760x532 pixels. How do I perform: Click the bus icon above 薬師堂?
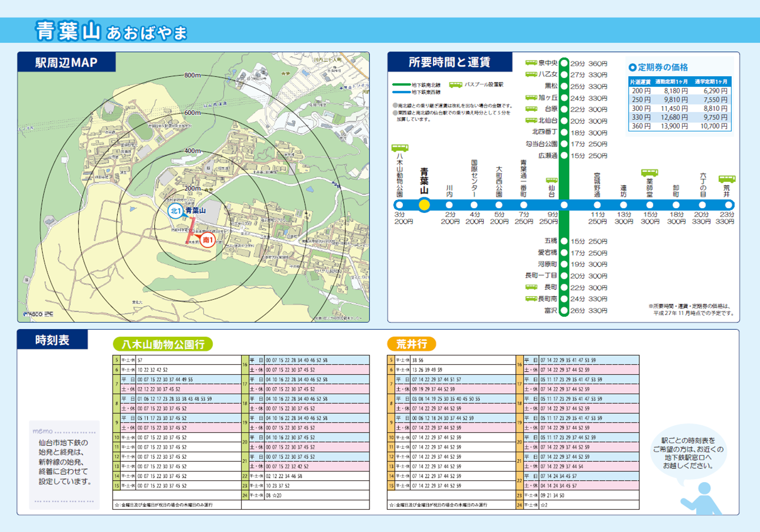click(x=650, y=172)
